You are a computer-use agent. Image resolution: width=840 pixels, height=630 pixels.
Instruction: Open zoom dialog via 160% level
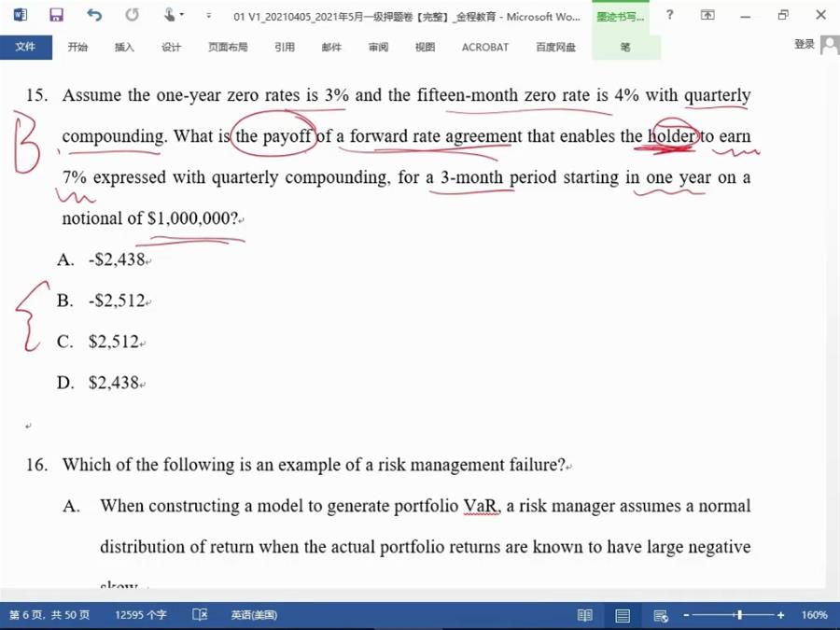[x=814, y=615]
